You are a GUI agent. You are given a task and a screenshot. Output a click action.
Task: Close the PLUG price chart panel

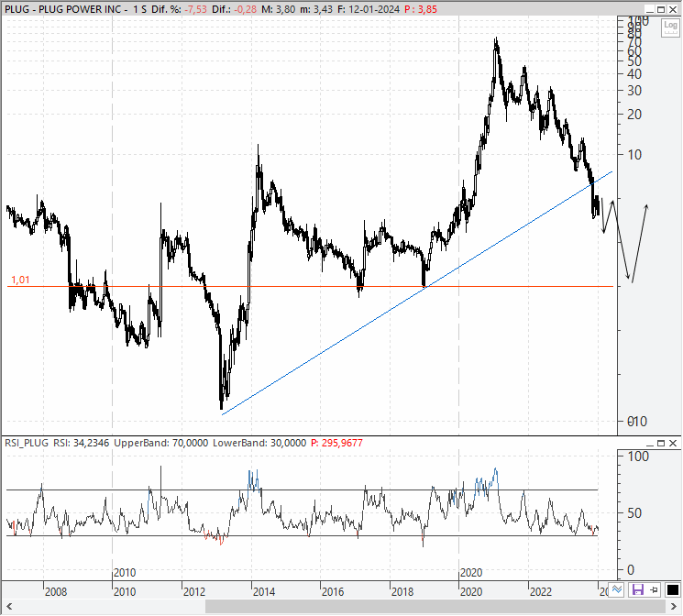[x=673, y=9]
